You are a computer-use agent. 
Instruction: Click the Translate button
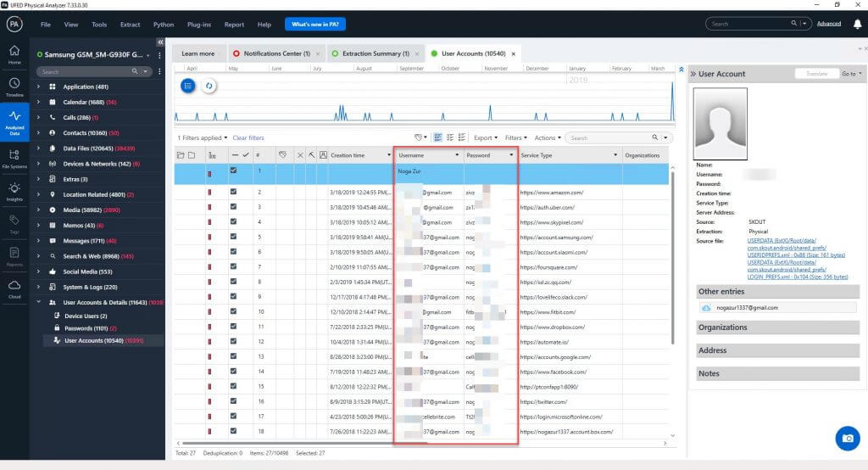(816, 74)
